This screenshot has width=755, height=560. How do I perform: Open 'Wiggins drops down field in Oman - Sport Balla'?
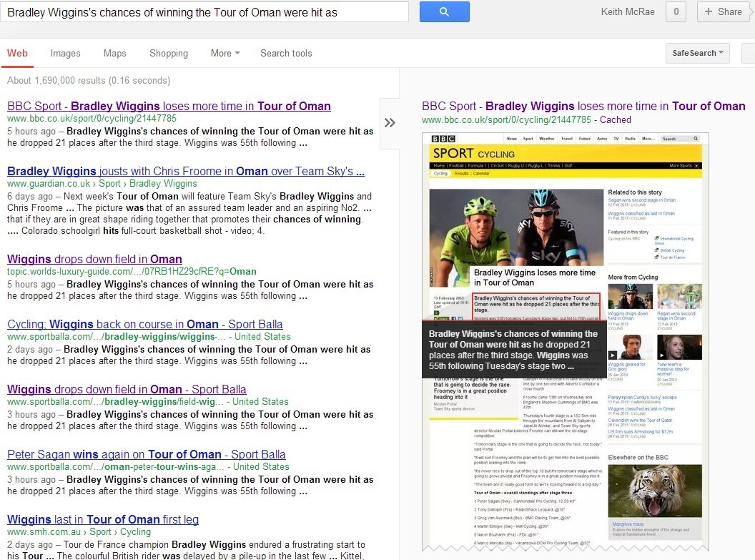127,389
